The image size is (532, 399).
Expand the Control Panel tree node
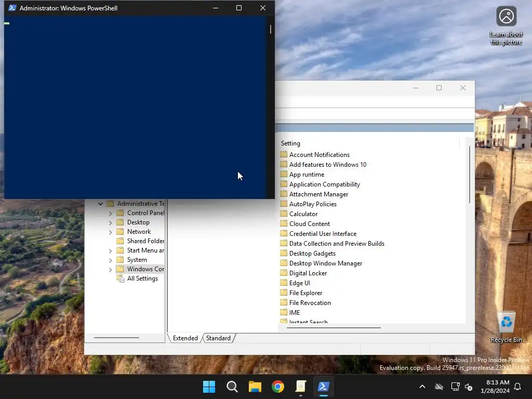[x=110, y=214]
